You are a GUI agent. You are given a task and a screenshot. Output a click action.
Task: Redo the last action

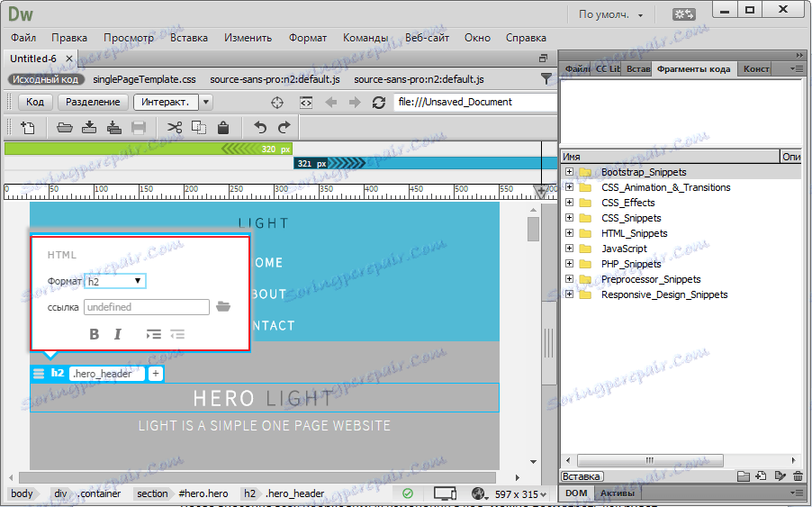tap(284, 127)
